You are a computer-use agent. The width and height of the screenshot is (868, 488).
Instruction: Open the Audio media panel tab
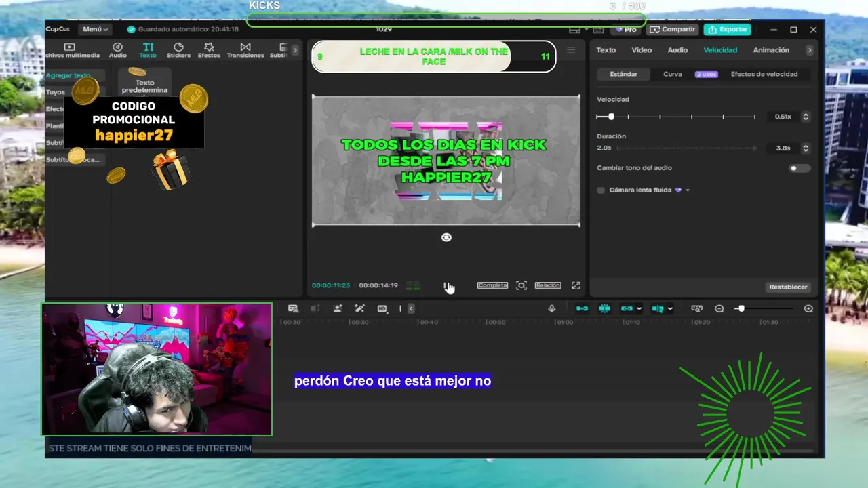pos(118,50)
